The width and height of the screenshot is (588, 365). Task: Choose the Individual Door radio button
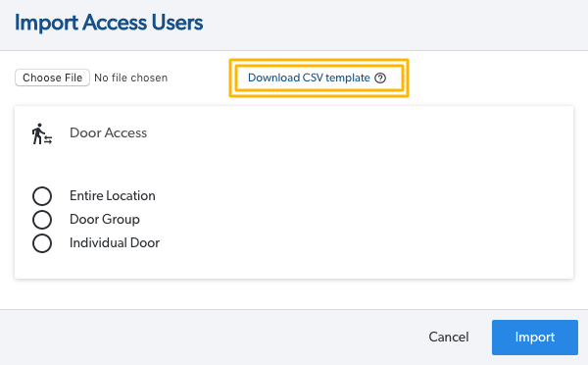click(x=42, y=243)
